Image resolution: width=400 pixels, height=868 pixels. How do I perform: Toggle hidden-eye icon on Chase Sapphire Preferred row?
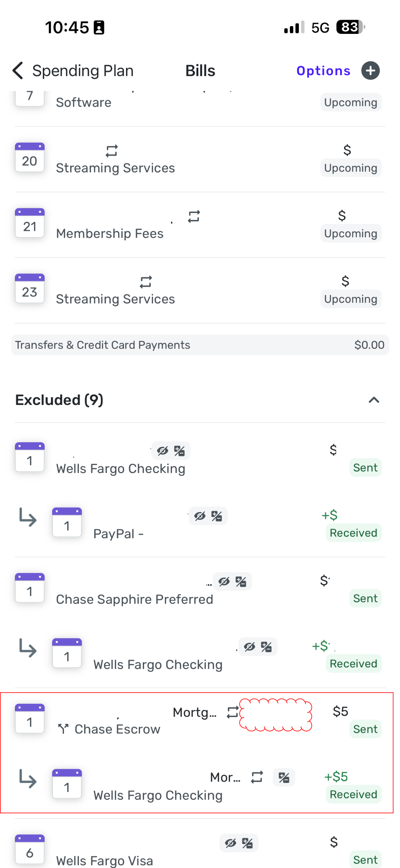tap(224, 582)
